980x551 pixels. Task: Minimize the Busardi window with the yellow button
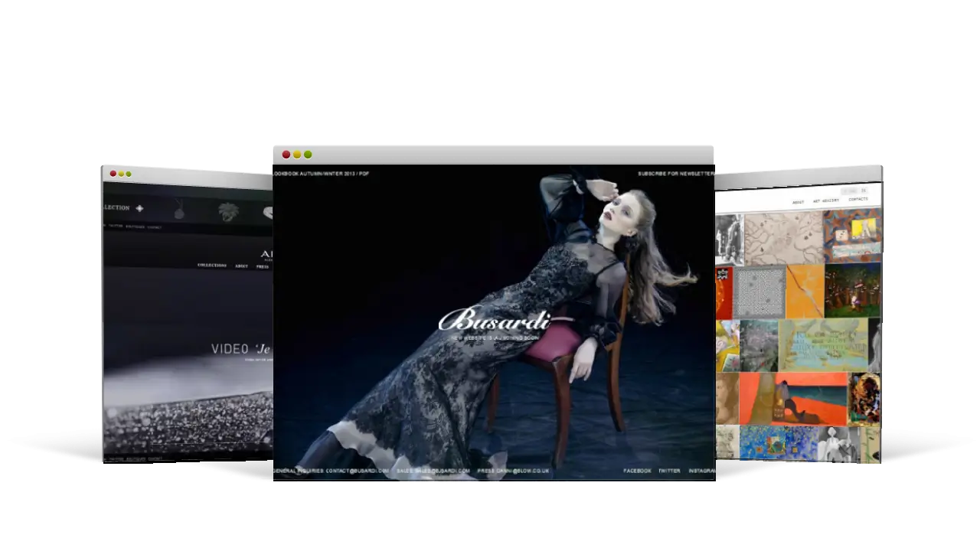[x=297, y=155]
